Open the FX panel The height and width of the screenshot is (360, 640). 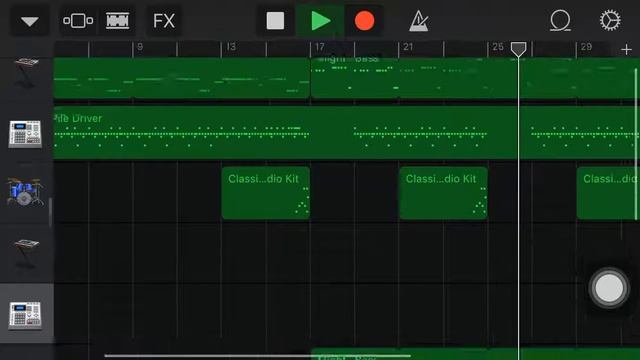click(x=164, y=21)
